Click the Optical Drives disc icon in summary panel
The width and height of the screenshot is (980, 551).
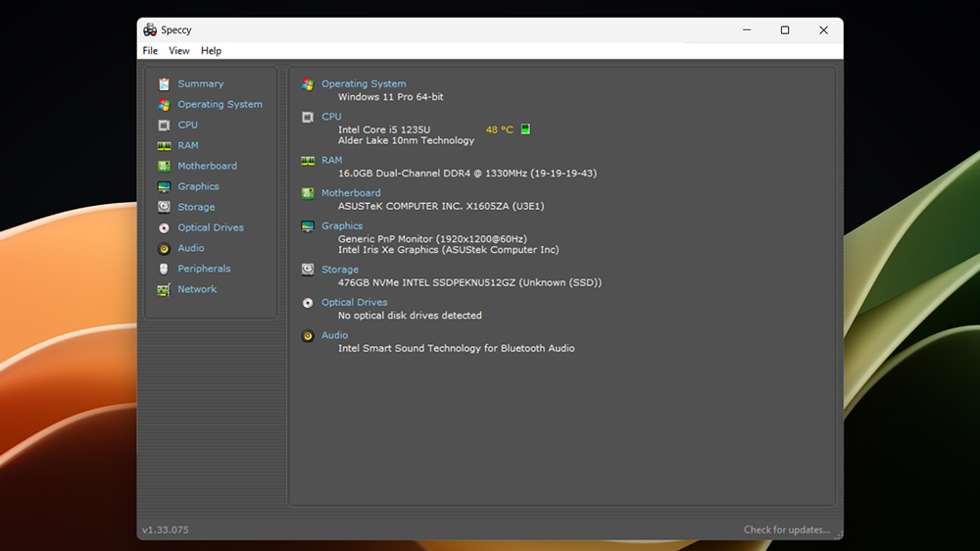(308, 303)
